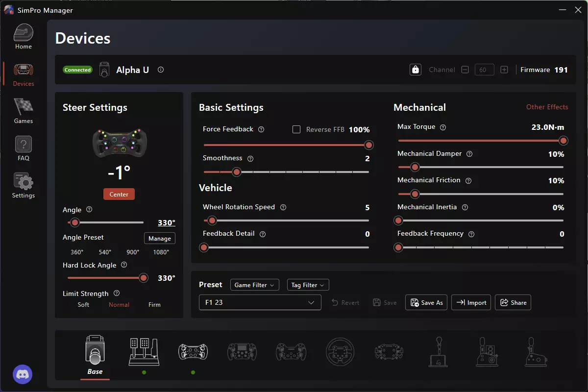
Task: Toggle the Reverse FFB checkbox
Action: click(296, 129)
